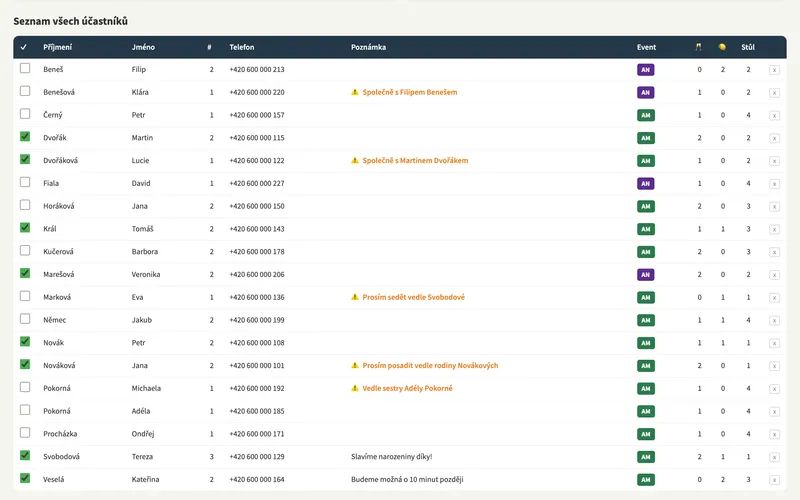Toggle the select-all checkbox in header
The image size is (800, 500).
(x=23, y=47)
